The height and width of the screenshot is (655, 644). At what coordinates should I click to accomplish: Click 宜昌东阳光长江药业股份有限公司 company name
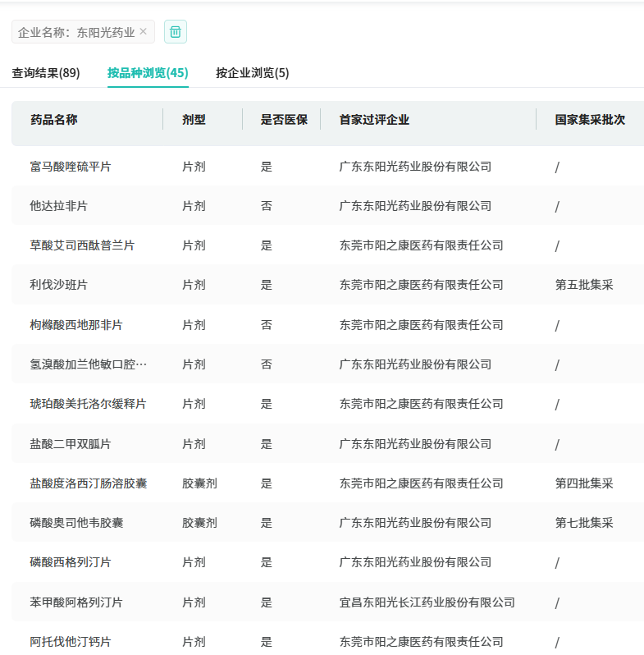point(427,602)
